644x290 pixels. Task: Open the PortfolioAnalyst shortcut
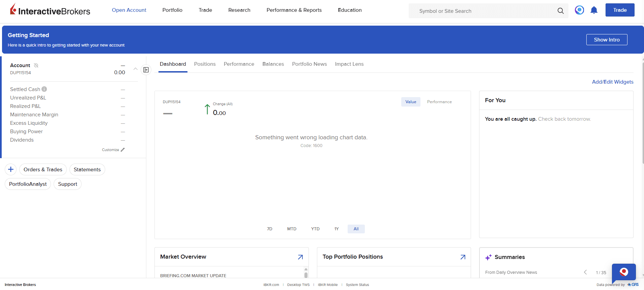tap(28, 184)
